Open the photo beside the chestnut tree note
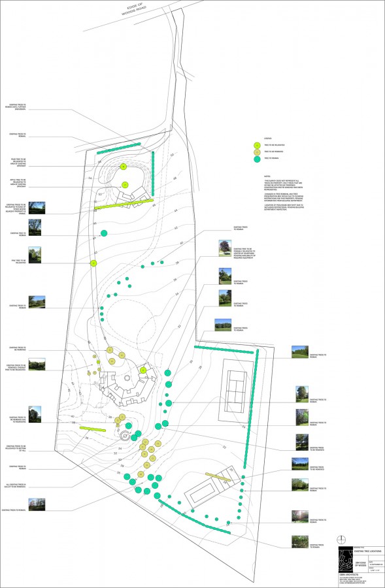Viewport: 385px width, 588px height. click(37, 364)
